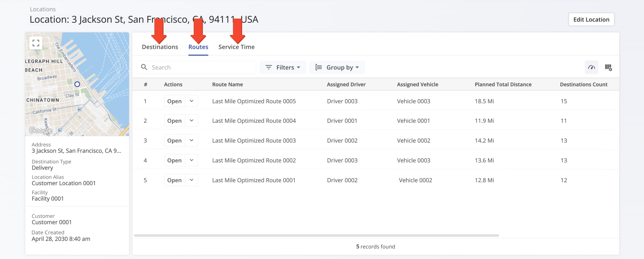This screenshot has width=644, height=259.
Task: Expand actions chevron for Route 0003
Action: click(x=192, y=141)
